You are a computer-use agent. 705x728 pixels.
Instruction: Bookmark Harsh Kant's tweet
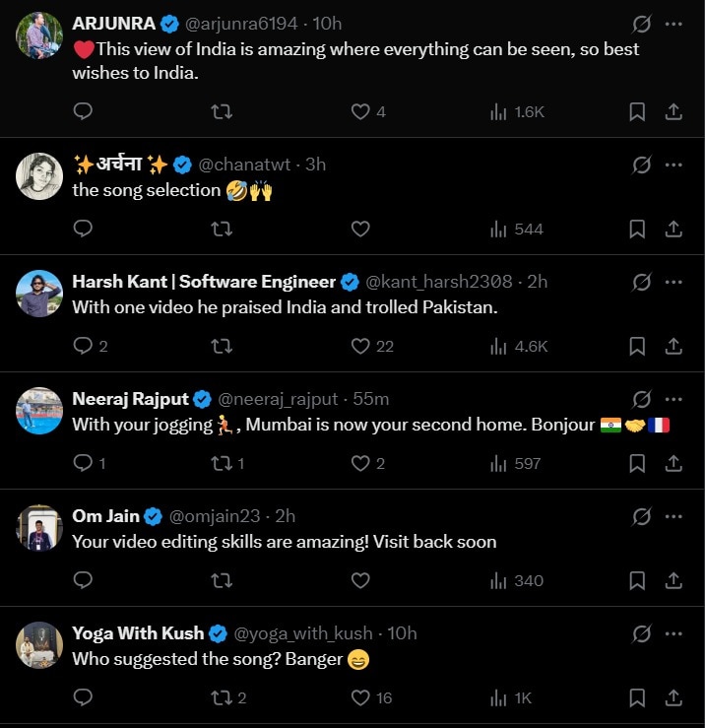pos(637,346)
